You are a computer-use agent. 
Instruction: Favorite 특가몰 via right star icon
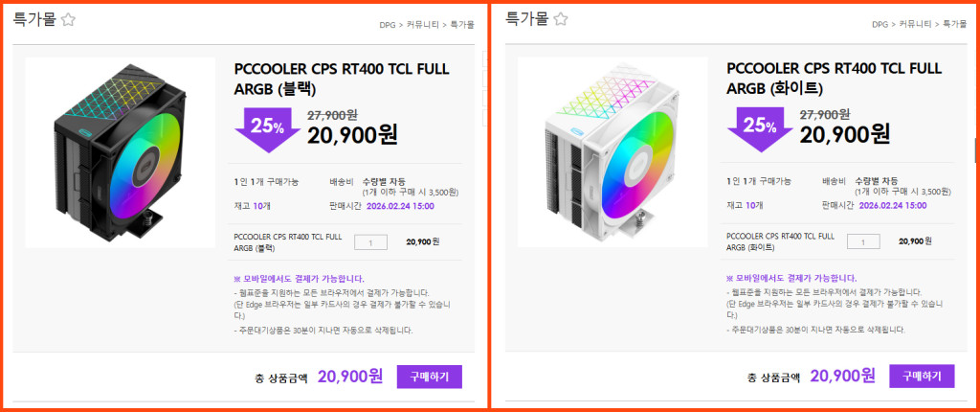pyautogui.click(x=561, y=20)
